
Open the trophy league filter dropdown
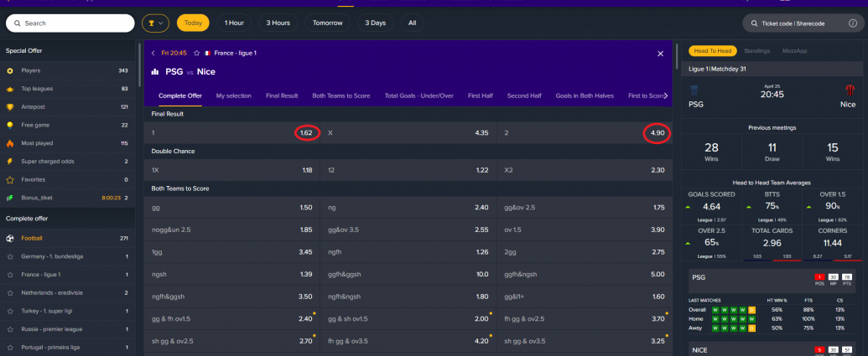click(x=155, y=23)
